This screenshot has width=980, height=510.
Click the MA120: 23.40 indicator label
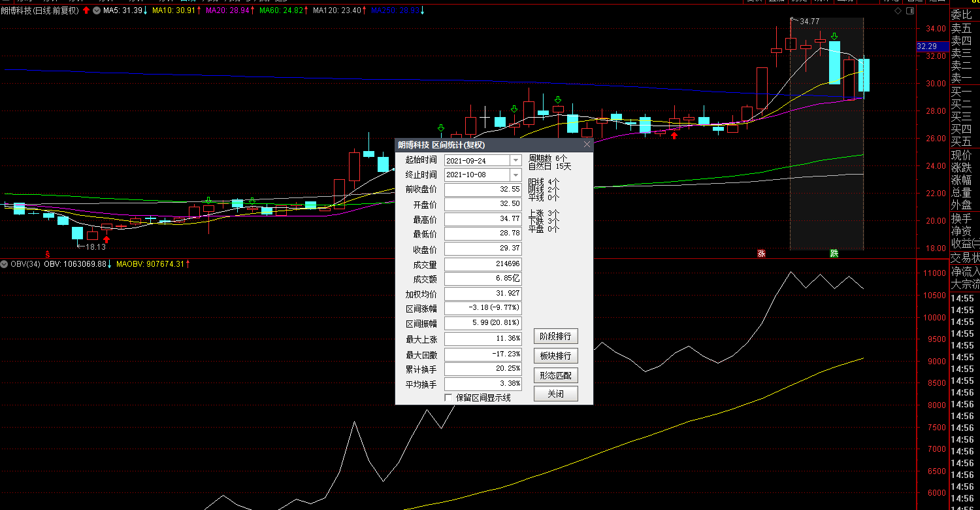coord(338,10)
